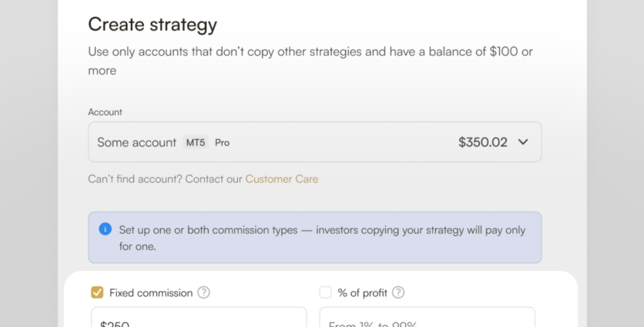Click the "% of profit" label text
644x327 pixels.
pos(362,292)
